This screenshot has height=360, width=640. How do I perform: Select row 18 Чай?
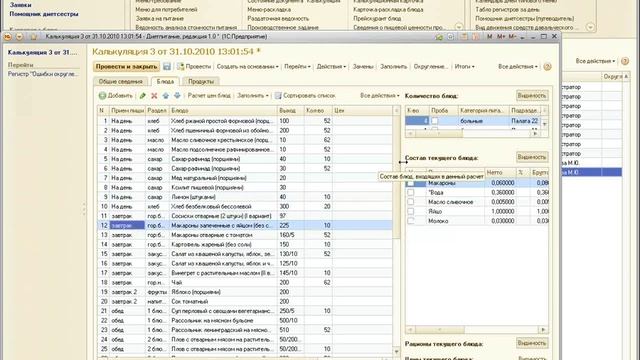[x=245, y=282]
